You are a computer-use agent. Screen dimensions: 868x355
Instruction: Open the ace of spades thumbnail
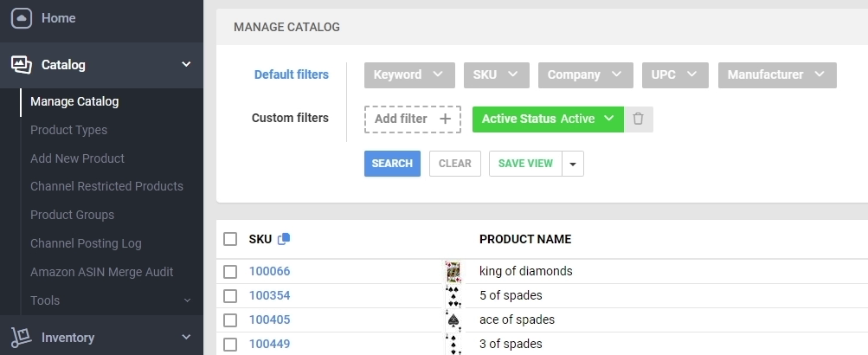[453, 320]
